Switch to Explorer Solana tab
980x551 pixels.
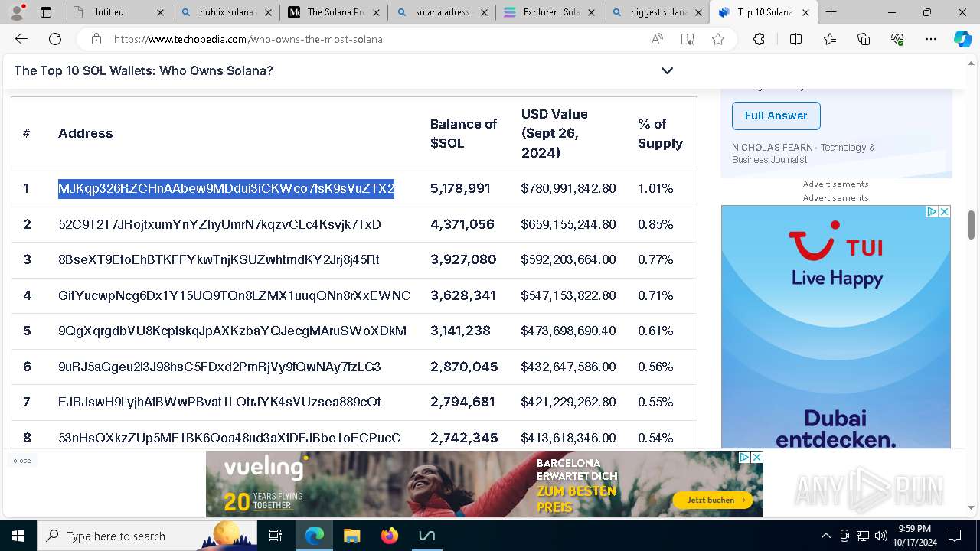tap(549, 12)
